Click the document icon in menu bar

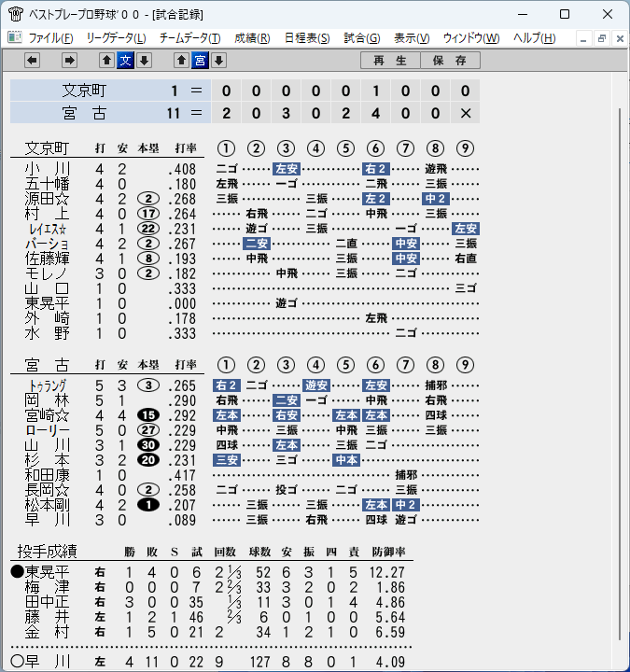(15, 37)
